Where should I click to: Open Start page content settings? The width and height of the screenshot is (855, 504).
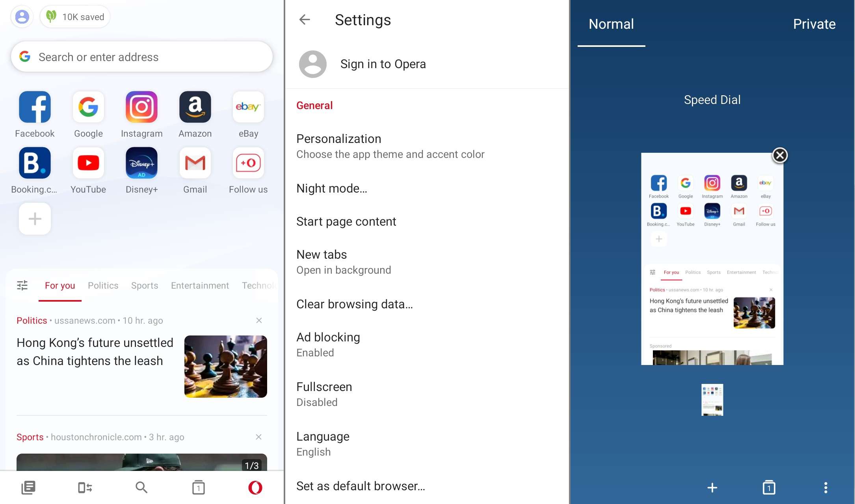coord(427,221)
